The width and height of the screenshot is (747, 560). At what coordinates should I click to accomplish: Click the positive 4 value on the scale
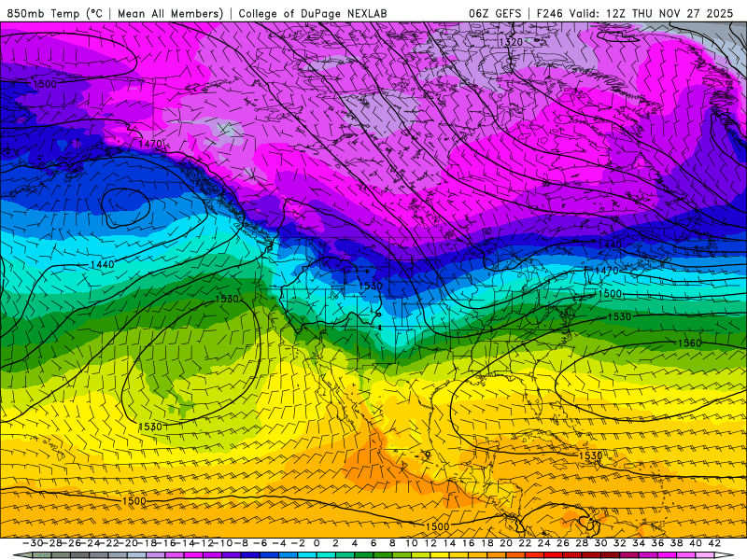click(355, 543)
